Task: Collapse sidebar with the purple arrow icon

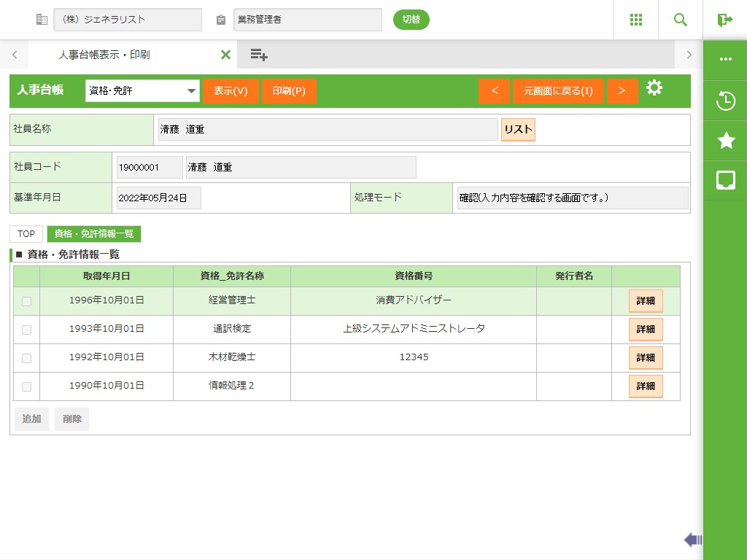Action: (692, 540)
